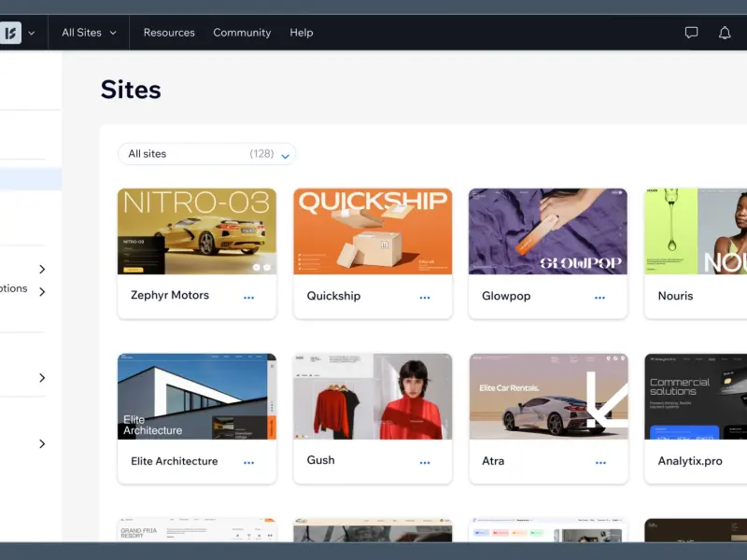Image resolution: width=747 pixels, height=560 pixels.
Task: Click the workspace logo icon
Action: [x=10, y=33]
